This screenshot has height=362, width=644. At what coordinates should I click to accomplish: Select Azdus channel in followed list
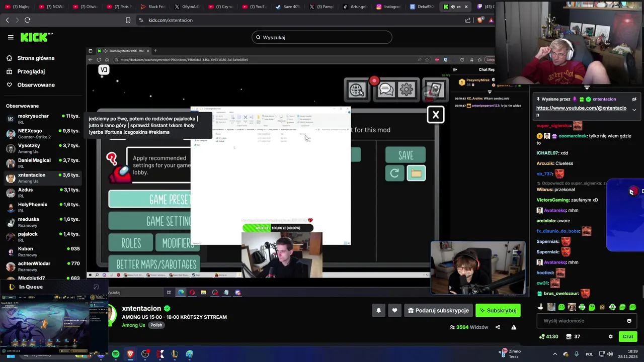[x=43, y=193]
